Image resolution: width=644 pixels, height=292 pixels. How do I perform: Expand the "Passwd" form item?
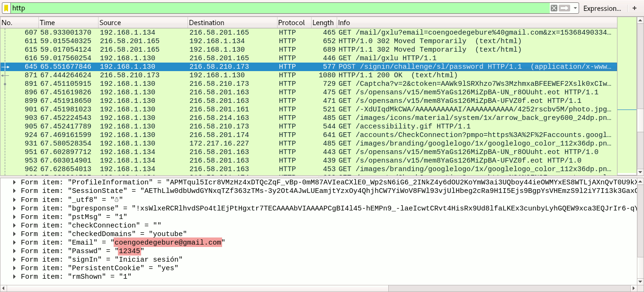pyautogui.click(x=15, y=251)
